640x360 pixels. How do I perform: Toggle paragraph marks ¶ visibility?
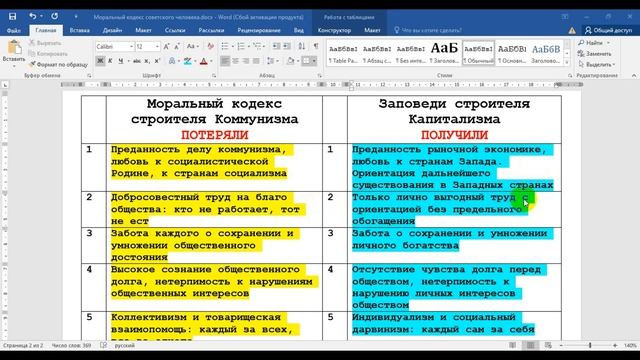[x=316, y=47]
